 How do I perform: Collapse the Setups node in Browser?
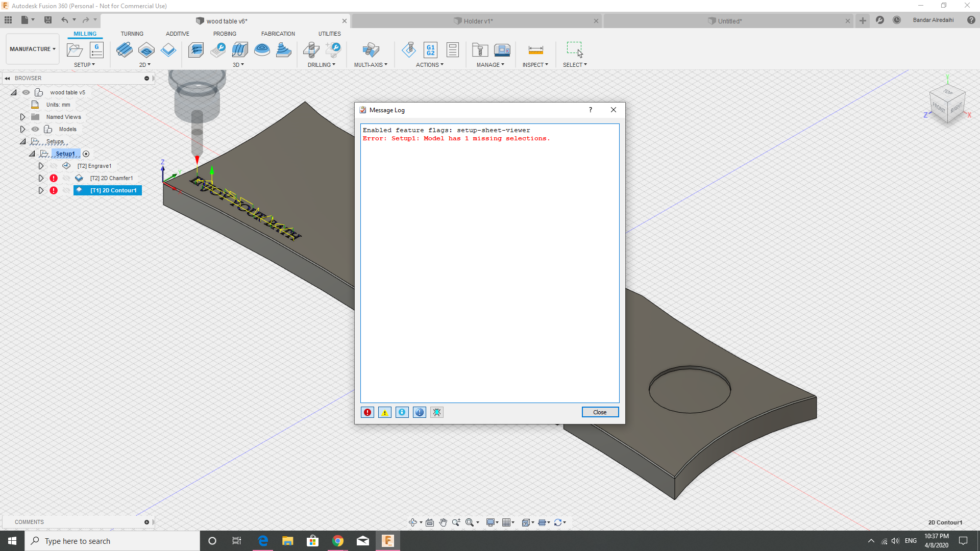click(22, 141)
